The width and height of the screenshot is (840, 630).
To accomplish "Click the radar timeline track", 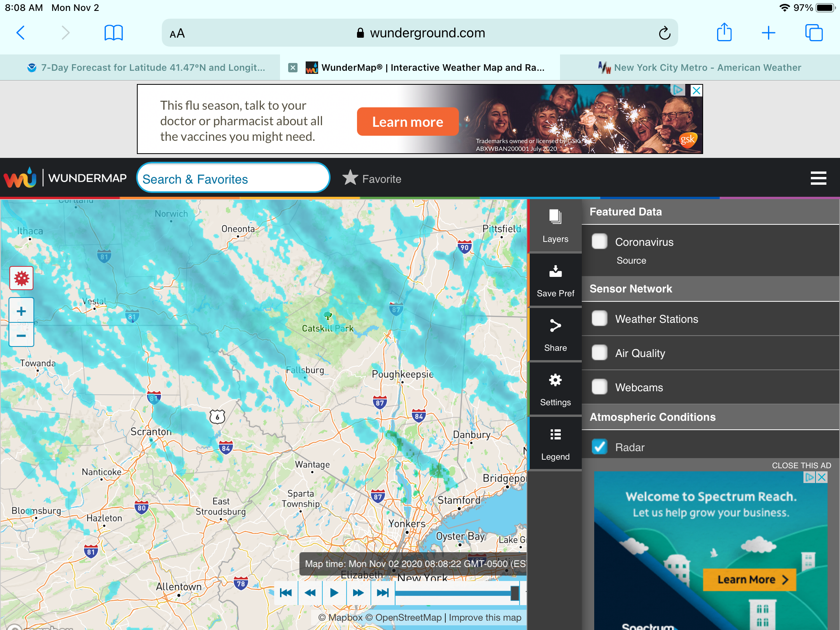I will [453, 593].
